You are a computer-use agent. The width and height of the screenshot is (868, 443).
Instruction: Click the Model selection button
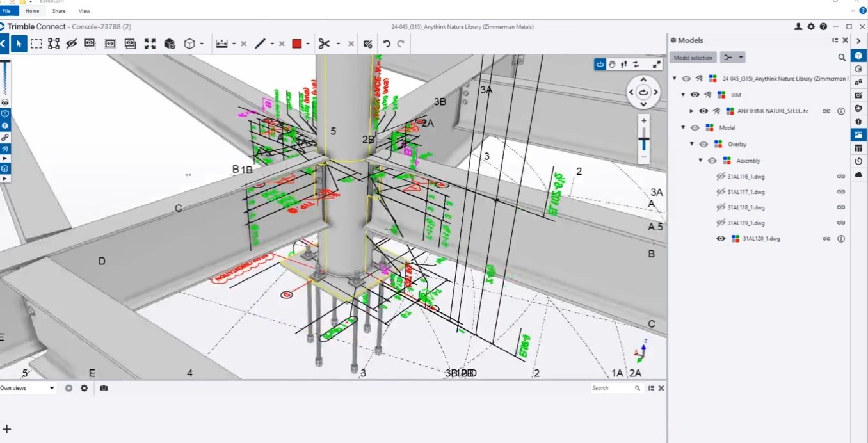(693, 58)
